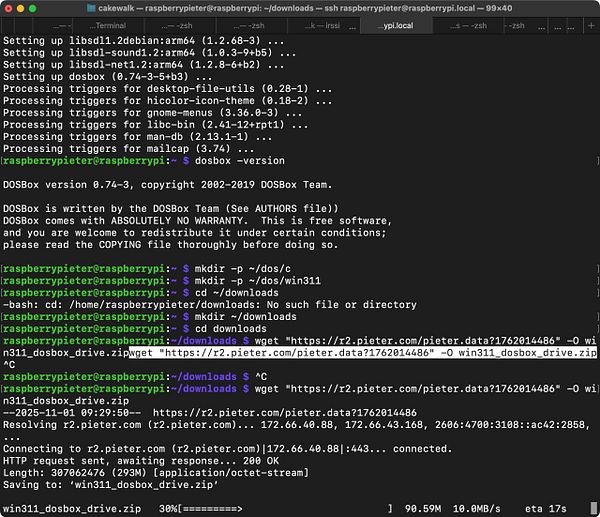This screenshot has width=600, height=517.
Task: Click the 'mkdir -p ~/dos/win311' command
Action: click(x=258, y=281)
